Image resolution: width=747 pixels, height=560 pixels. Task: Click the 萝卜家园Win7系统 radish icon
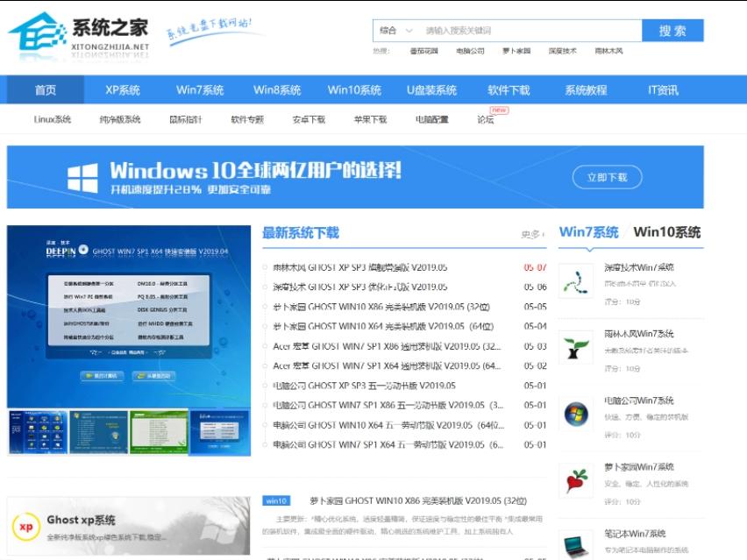pos(575,481)
